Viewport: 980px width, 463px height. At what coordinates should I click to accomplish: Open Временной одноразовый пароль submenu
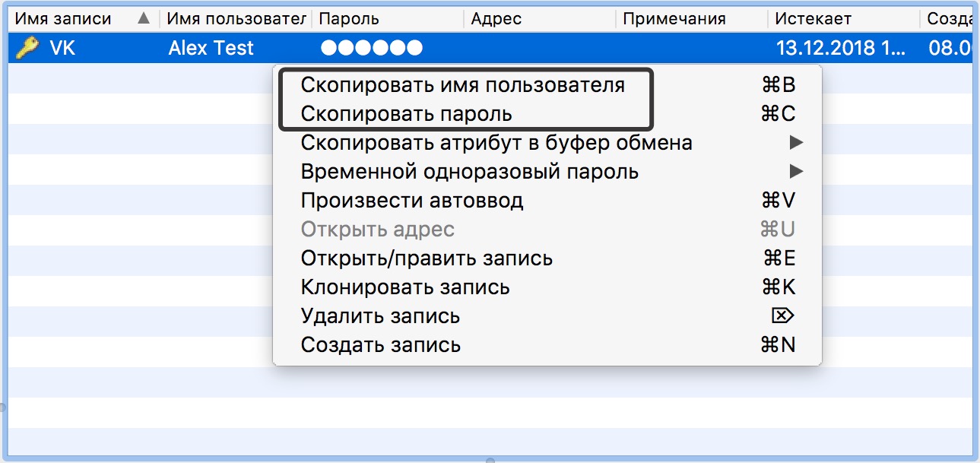point(469,172)
